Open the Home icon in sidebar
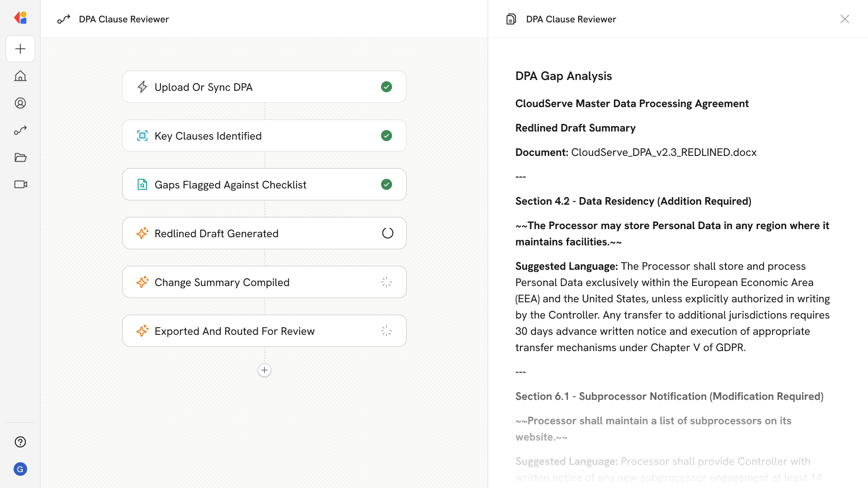Image resolution: width=868 pixels, height=488 pixels. [x=20, y=76]
